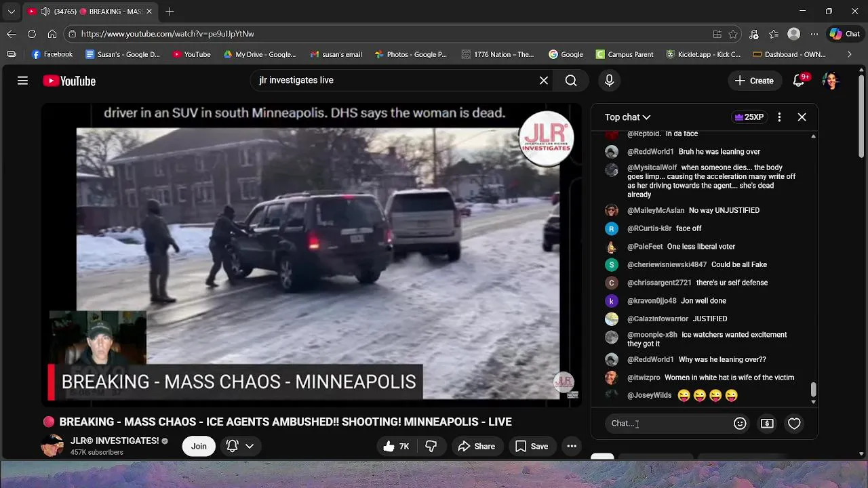Screen dimensions: 868x488
Task: Open Photos - Google P... bookmark
Action: click(410, 54)
